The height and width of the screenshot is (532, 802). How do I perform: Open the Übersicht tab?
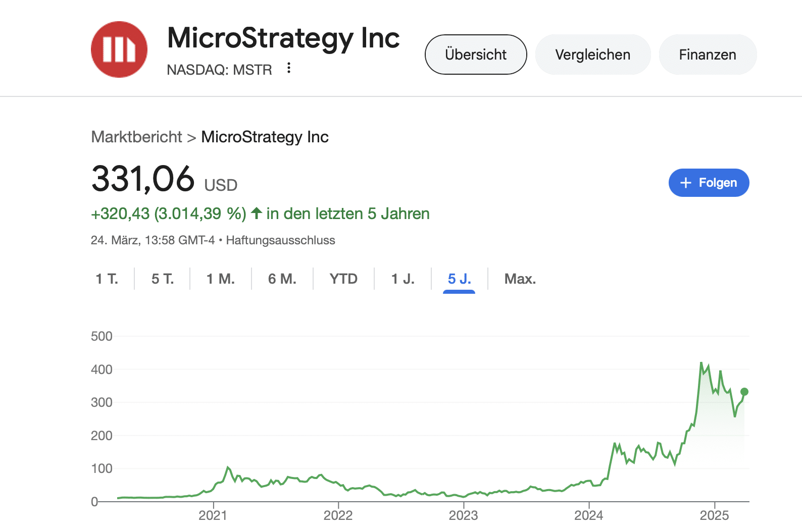click(x=476, y=55)
